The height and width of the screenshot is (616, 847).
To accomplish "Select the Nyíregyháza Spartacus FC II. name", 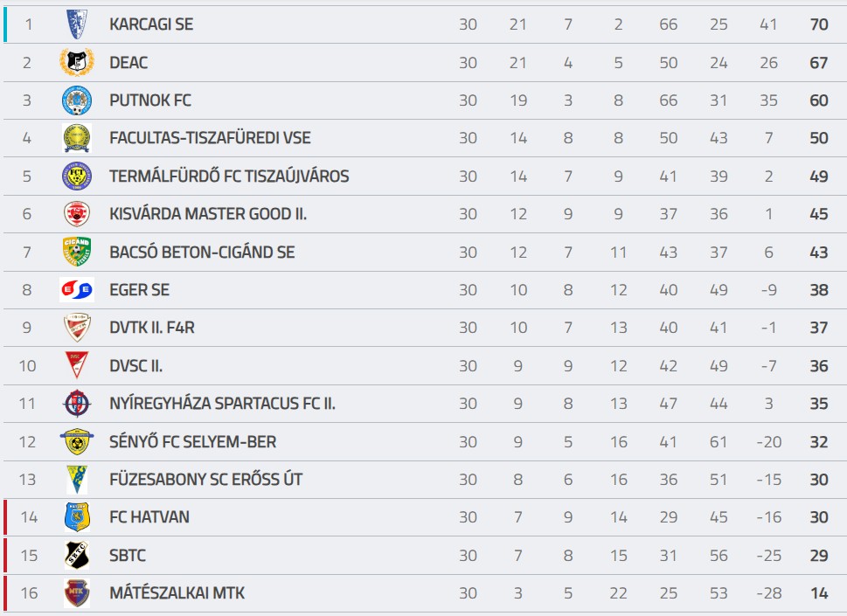I will click(x=223, y=404).
